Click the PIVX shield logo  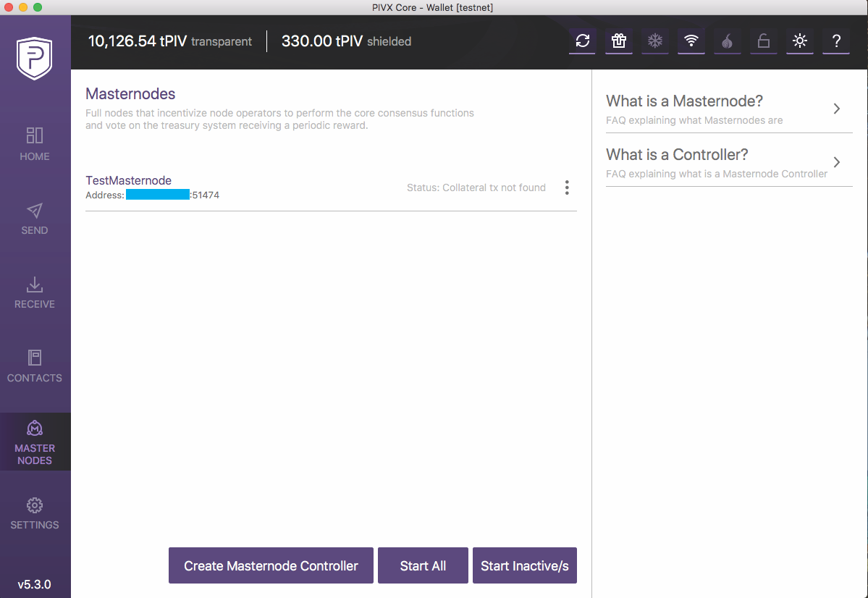[34, 58]
